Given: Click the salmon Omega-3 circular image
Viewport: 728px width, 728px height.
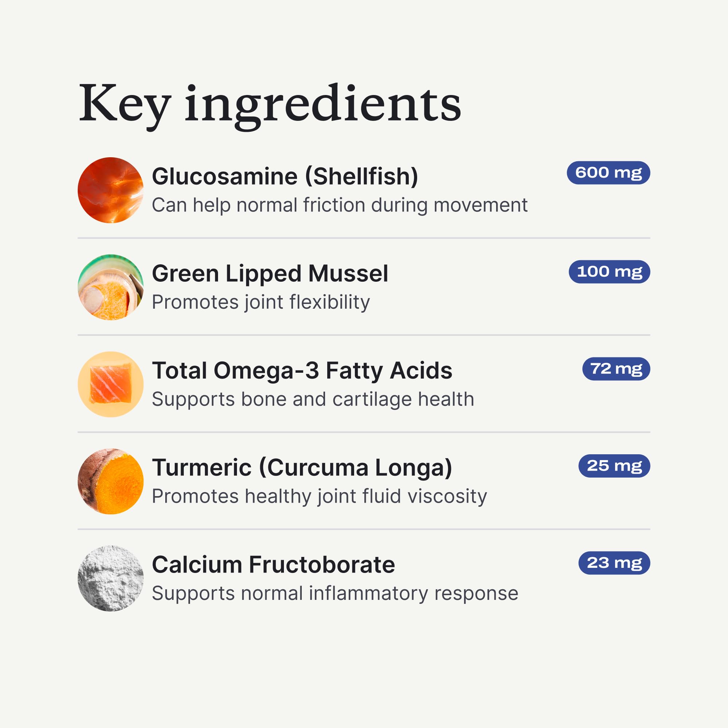Looking at the screenshot, I should pyautogui.click(x=110, y=384).
